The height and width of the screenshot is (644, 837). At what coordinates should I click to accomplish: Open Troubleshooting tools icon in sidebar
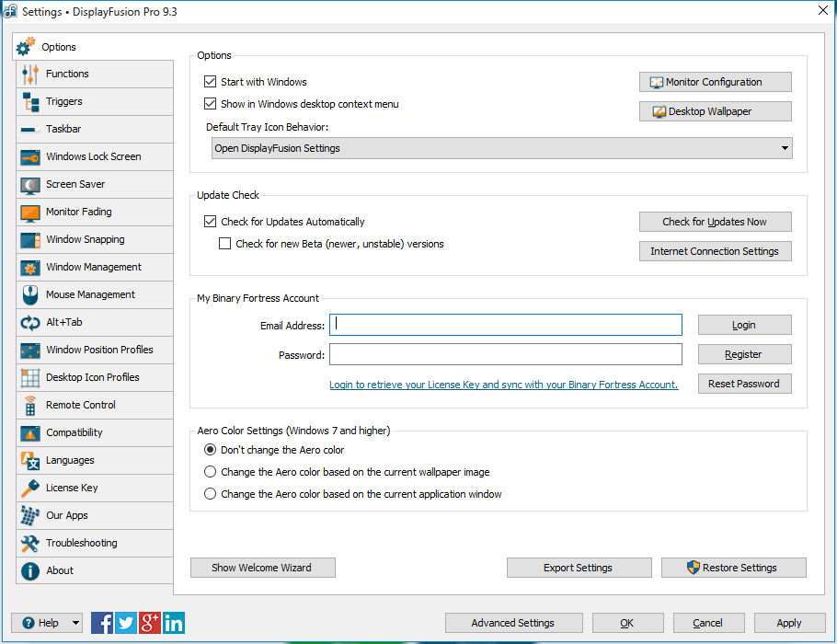pyautogui.click(x=30, y=543)
